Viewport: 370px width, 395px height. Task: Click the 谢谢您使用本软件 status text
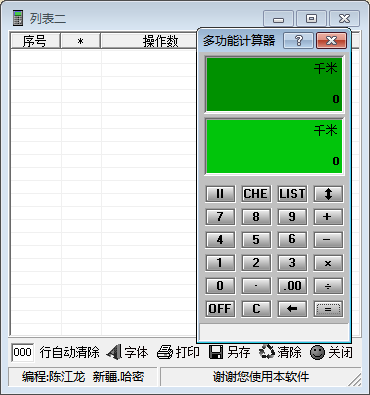pyautogui.click(x=261, y=377)
